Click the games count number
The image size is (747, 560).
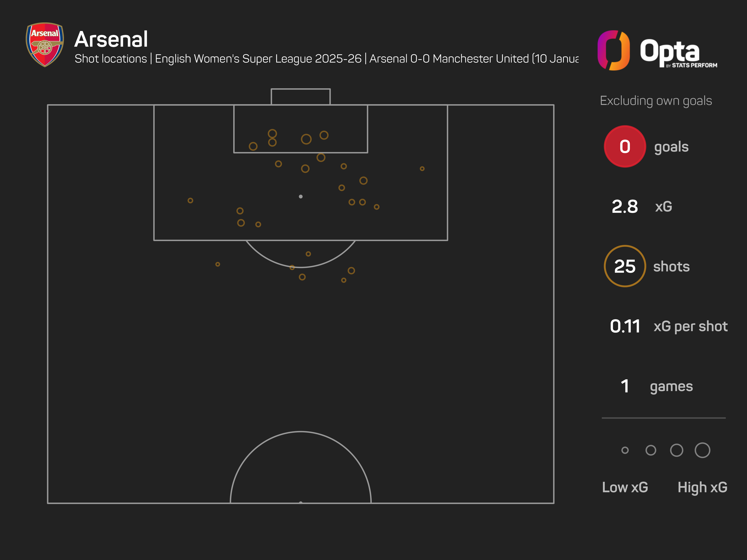(x=625, y=386)
